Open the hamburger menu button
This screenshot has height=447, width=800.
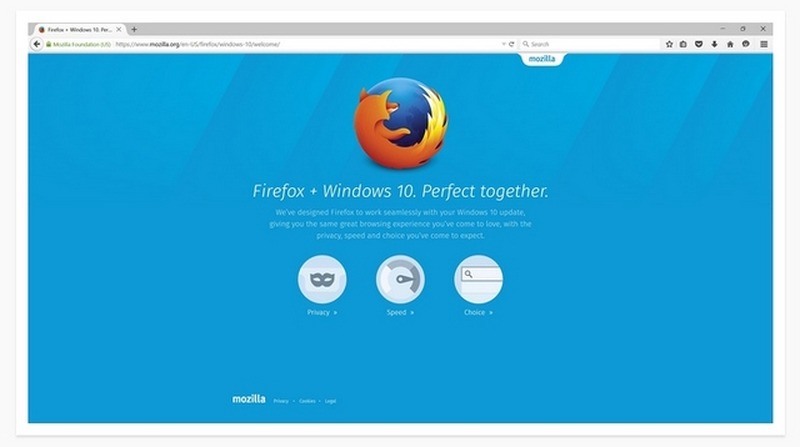(764, 44)
